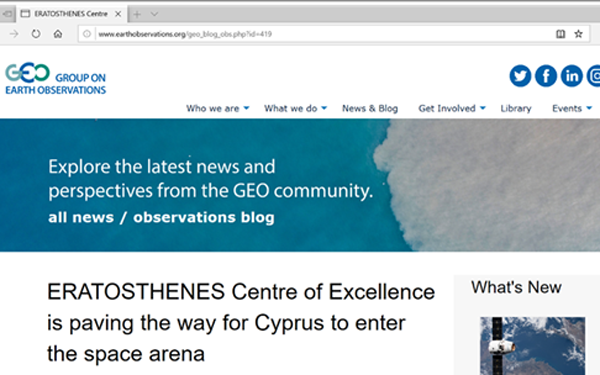Viewport: 600px width, 375px height.
Task: Click the site information icon in address bar
Action: coord(87,34)
